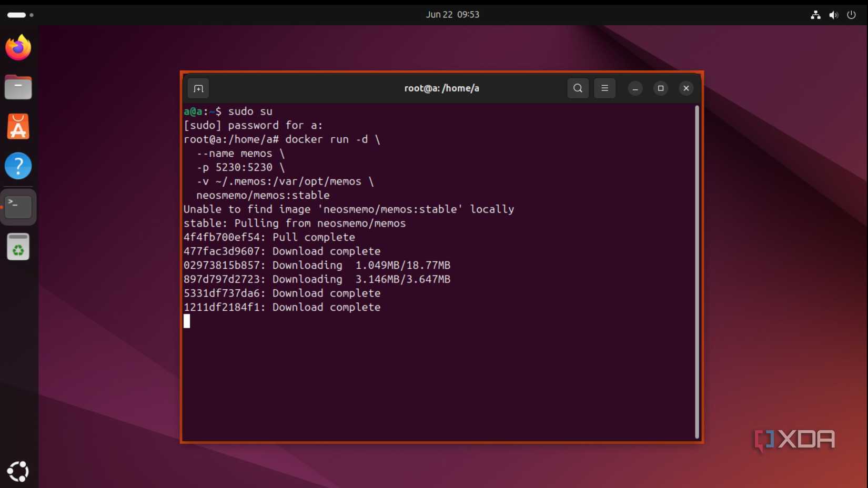
Task: Click '1211df2184f1: Download complete' line
Action: 282,307
